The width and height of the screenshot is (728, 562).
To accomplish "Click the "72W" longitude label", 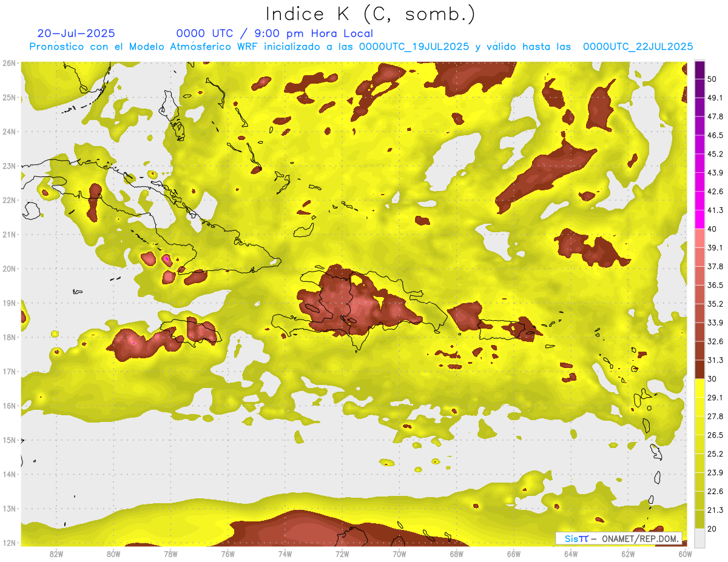I will pos(342,554).
